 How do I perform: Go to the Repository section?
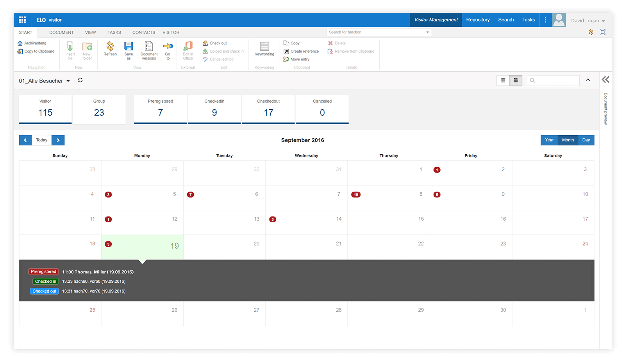[478, 20]
